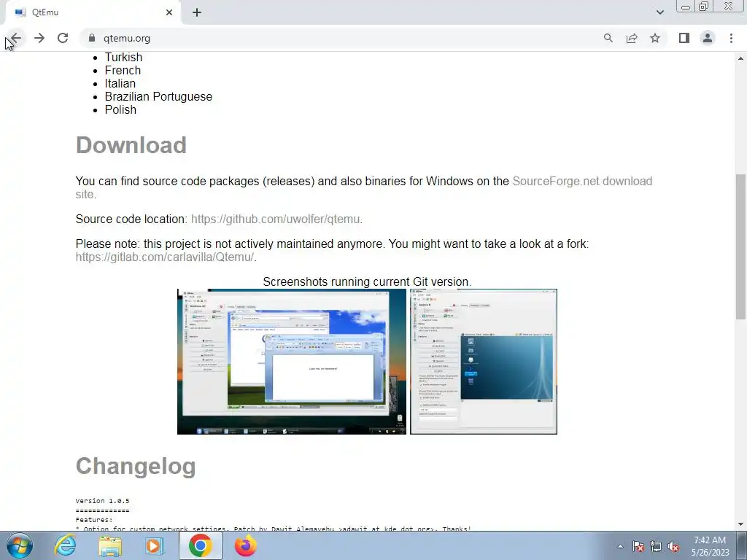The image size is (747, 560).
Task: View site info via the padlock icon
Action: coord(92,38)
